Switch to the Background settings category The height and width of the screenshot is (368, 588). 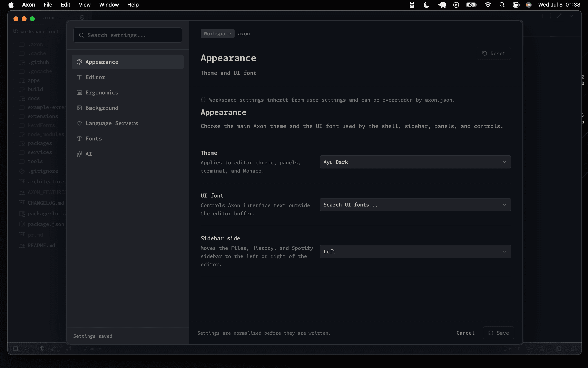tap(128, 108)
